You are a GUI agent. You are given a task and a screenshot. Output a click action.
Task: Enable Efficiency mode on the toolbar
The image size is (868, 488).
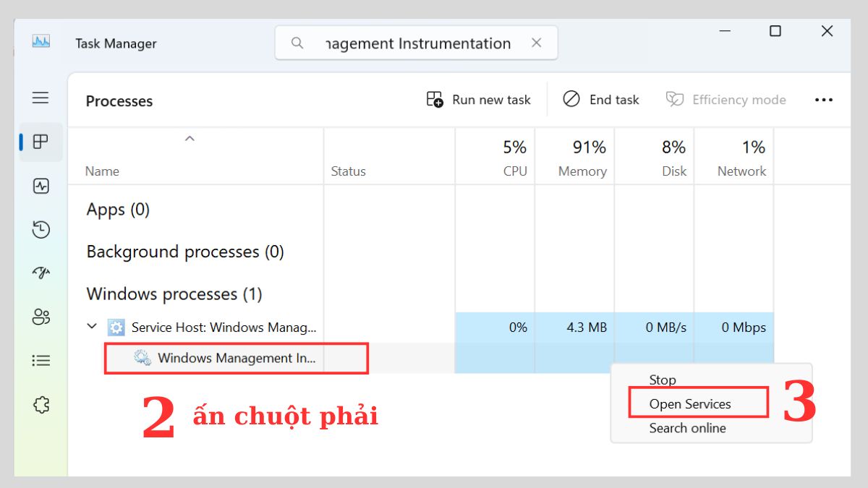[726, 99]
